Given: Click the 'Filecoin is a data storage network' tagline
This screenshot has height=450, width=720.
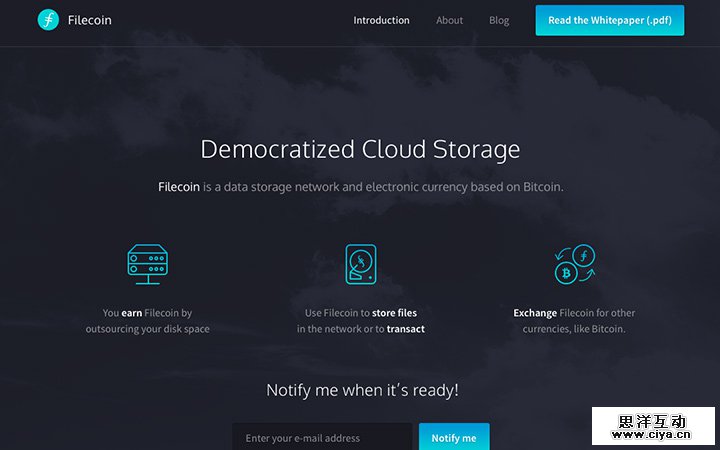Looking at the screenshot, I should coord(360,187).
